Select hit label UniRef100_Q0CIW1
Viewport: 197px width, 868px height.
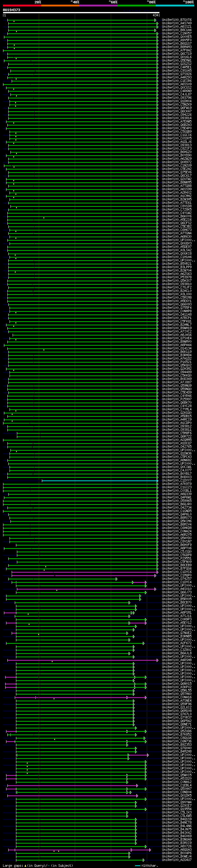(x=177, y=467)
